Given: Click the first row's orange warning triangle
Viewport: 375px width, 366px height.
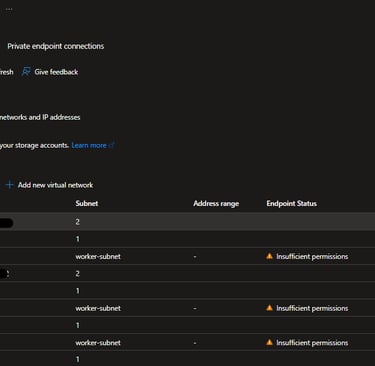Looking at the screenshot, I should pyautogui.click(x=269, y=256).
